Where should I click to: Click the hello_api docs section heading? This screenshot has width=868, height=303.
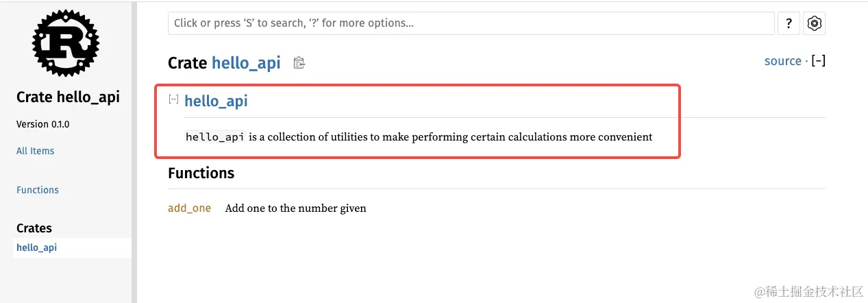coord(216,101)
